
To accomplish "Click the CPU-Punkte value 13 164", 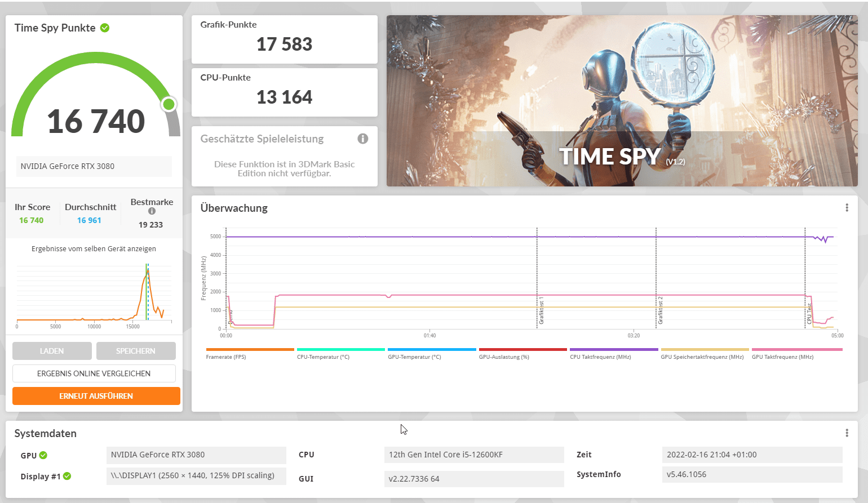I will coord(284,97).
